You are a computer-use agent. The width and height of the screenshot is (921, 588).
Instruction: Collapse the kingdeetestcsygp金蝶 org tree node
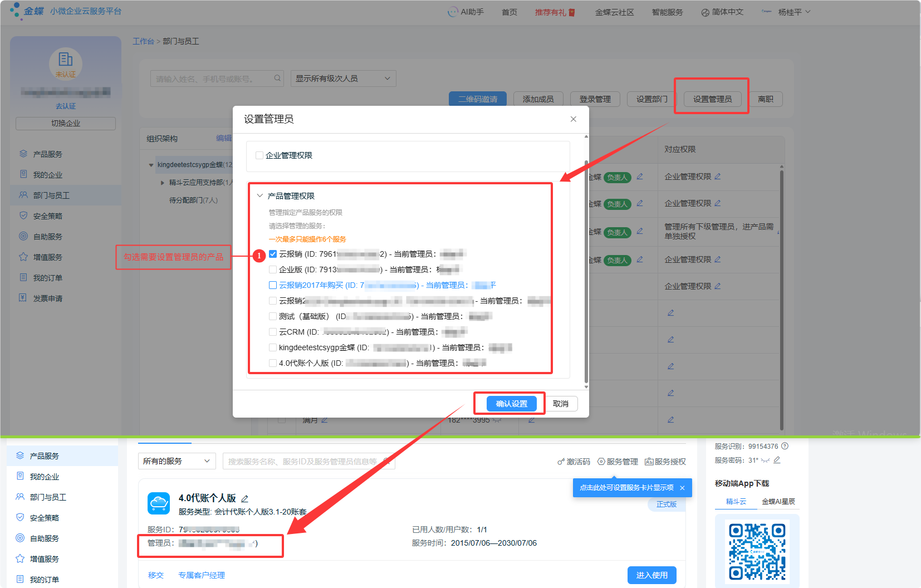151,165
